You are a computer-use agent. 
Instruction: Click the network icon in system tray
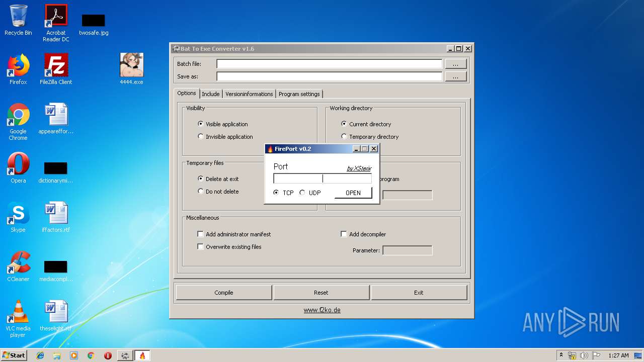click(572, 355)
